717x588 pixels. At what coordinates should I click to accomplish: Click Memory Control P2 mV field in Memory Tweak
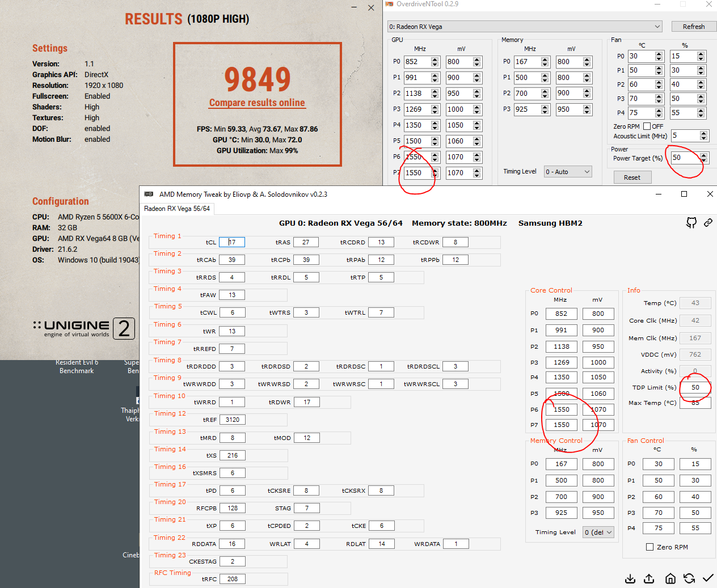[598, 497]
